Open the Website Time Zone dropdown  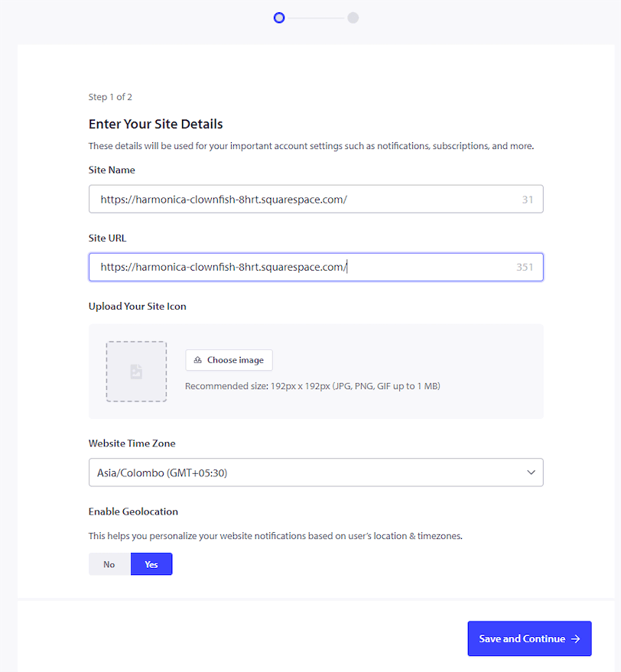(x=316, y=472)
